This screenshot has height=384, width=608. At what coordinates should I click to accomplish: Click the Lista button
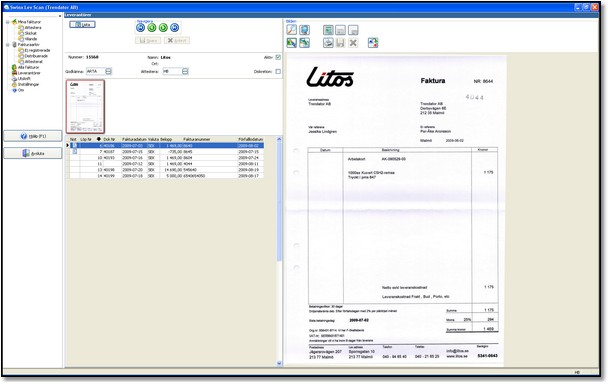[x=82, y=24]
